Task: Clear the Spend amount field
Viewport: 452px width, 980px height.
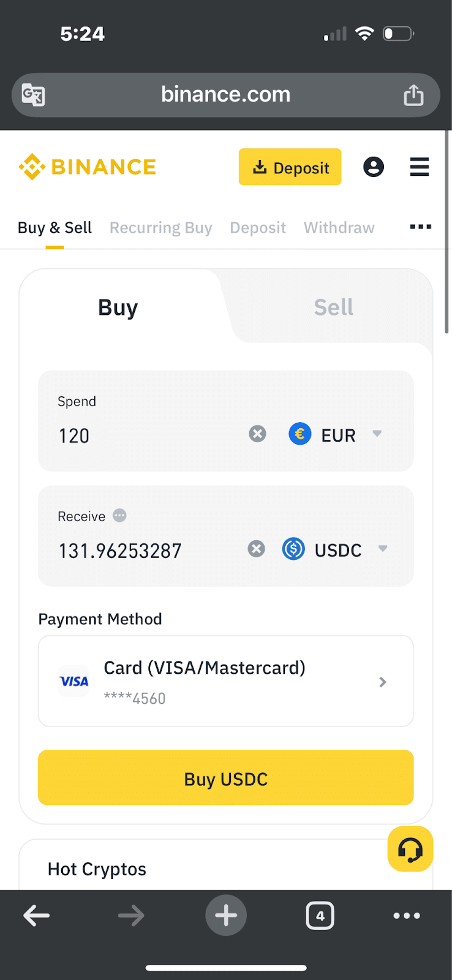Action: (258, 434)
